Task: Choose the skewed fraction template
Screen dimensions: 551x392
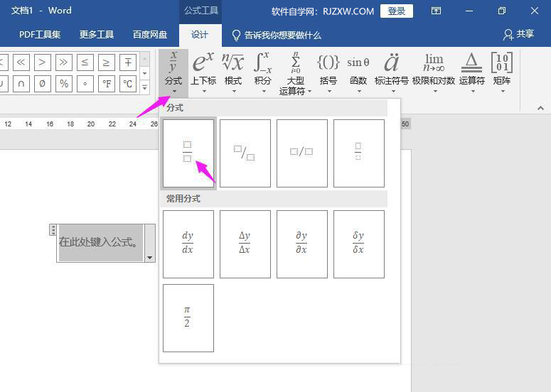Action: click(245, 153)
